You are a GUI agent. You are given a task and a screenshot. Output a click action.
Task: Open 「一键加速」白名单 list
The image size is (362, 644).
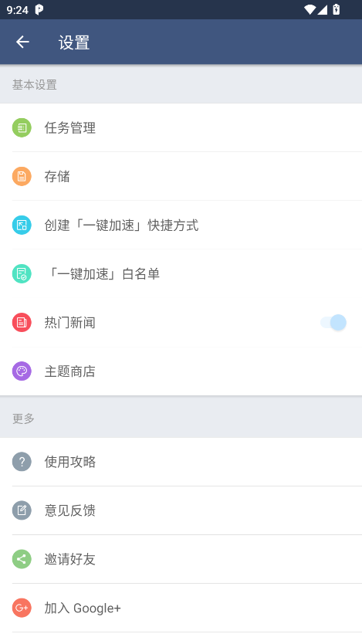click(x=181, y=273)
